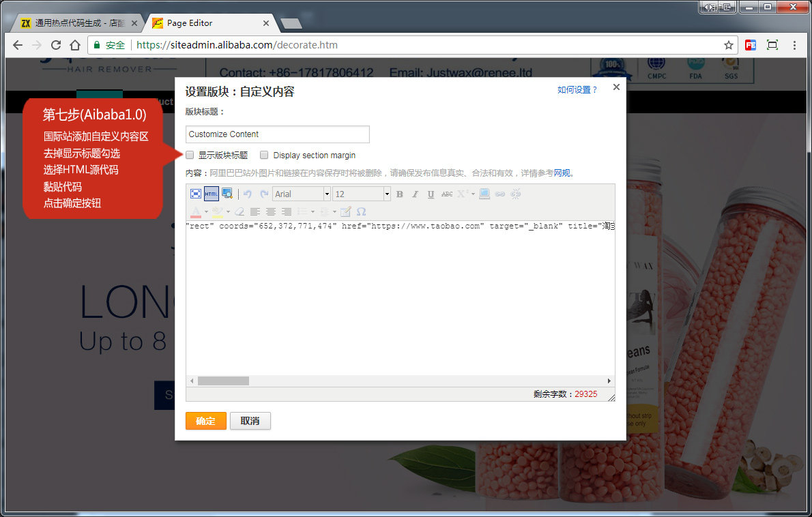Close the Page Editor tab
This screenshot has width=812, height=517.
coord(265,23)
